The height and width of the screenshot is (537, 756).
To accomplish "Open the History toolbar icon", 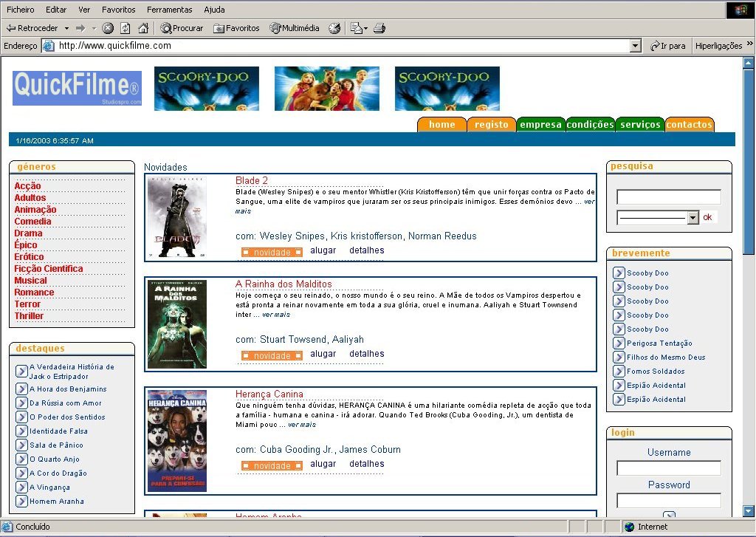I will [334, 28].
